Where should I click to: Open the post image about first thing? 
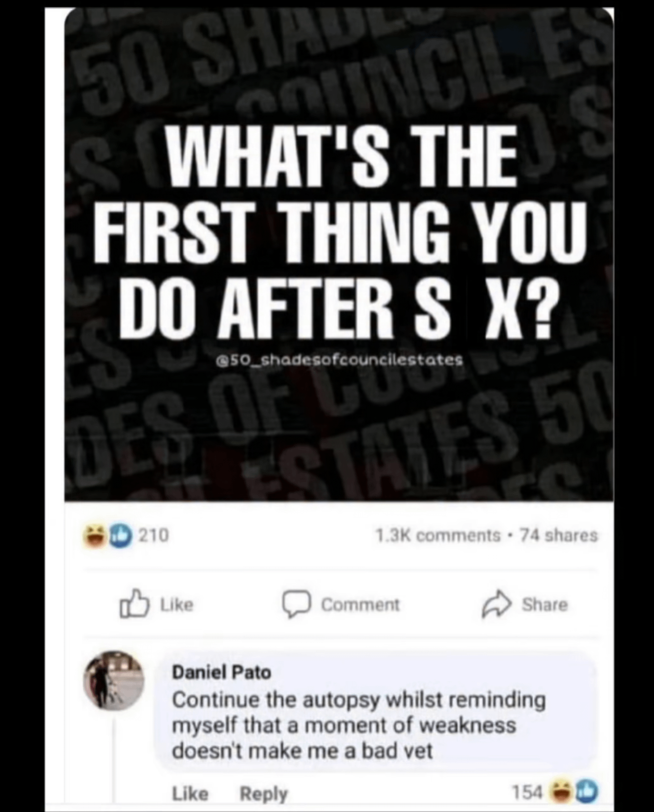point(339,254)
